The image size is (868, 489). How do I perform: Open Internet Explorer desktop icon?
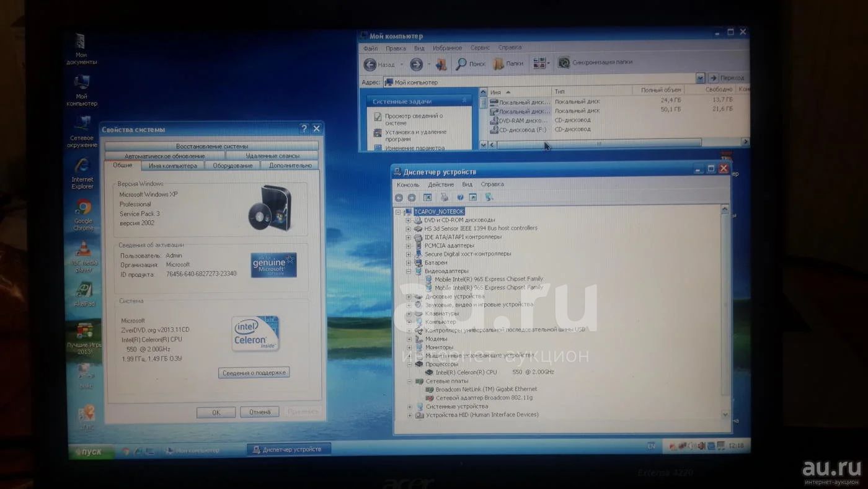[x=82, y=173]
